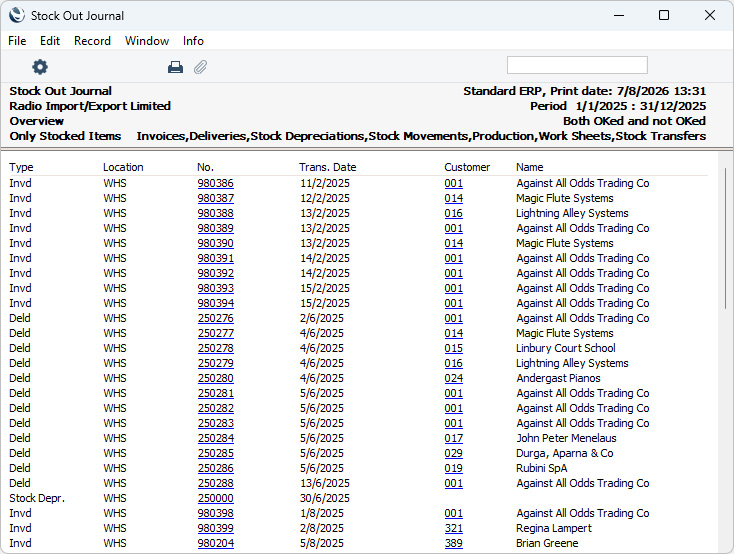Open delivery number 250285
The height and width of the screenshot is (554, 734).
click(x=215, y=453)
